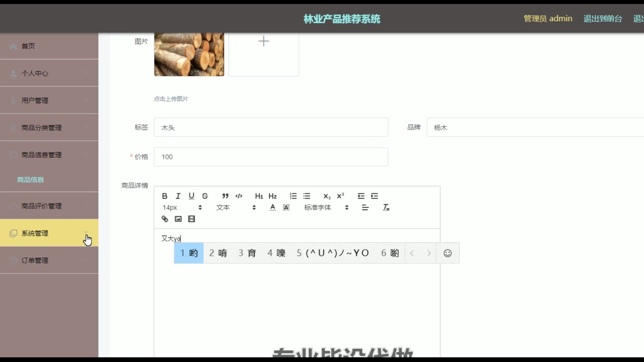
Task: Click the uploaded wood logs thumbnail
Action: tap(189, 54)
